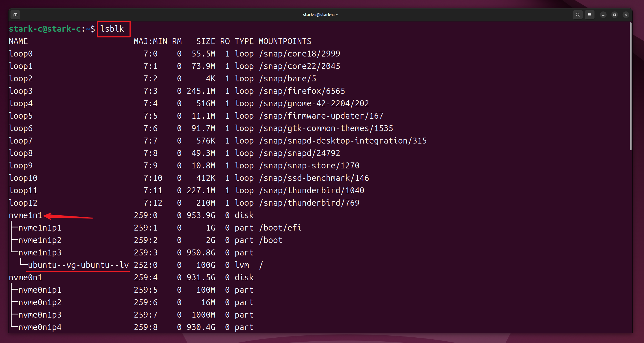
Task: Click the new tab icon in the titlebar
Action: pyautogui.click(x=15, y=15)
